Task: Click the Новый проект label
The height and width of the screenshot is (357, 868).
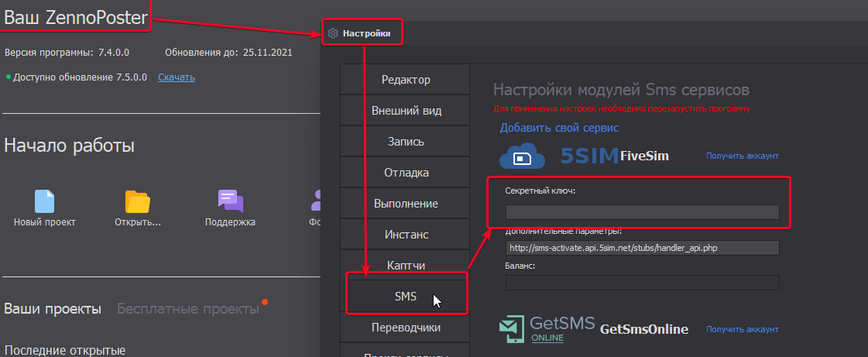Action: coord(44,222)
